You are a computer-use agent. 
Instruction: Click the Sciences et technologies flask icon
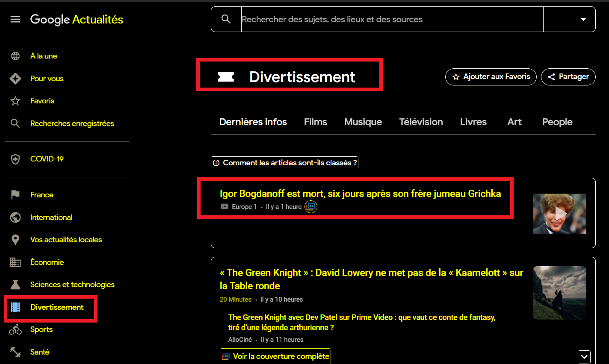pos(15,285)
